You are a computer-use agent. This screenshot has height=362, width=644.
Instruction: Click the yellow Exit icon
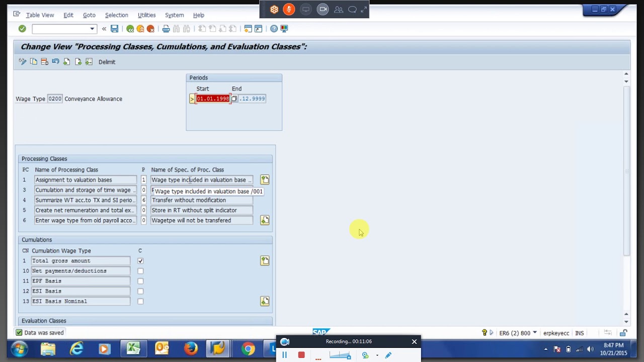tap(140, 29)
